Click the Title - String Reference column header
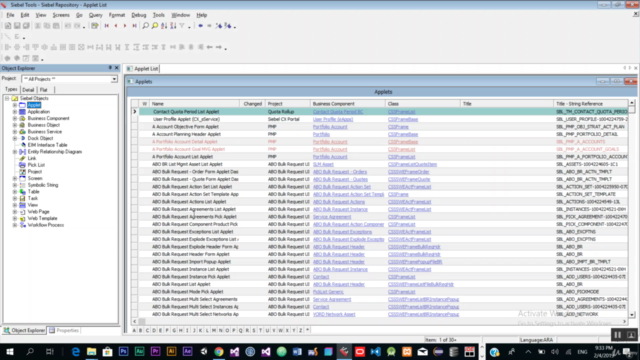Image resolution: width=640 pixels, height=360 pixels. point(591,104)
